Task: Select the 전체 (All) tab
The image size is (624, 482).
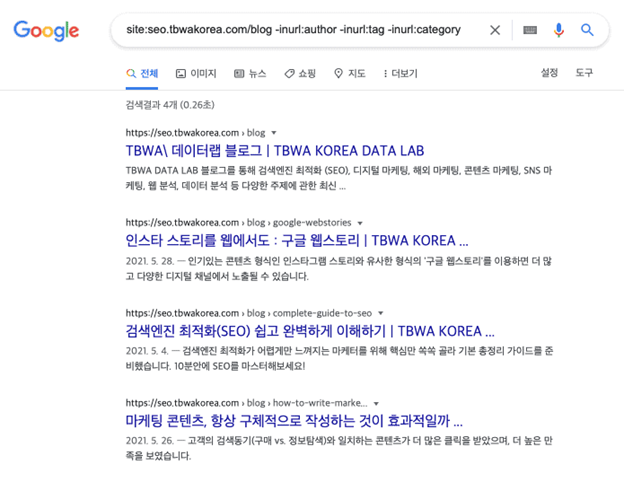Action: [x=142, y=74]
